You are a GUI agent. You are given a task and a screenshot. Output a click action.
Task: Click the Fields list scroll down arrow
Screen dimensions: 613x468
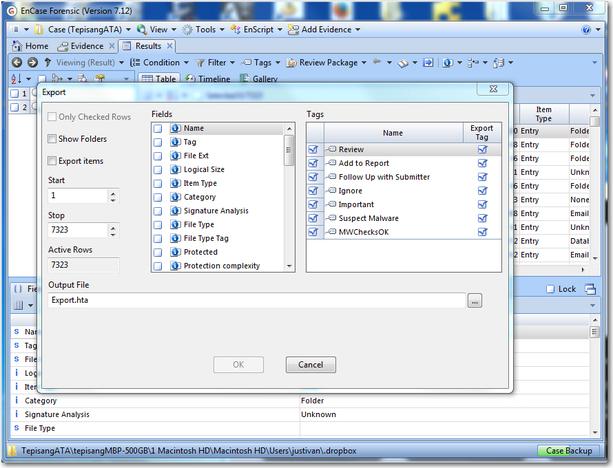(x=289, y=266)
